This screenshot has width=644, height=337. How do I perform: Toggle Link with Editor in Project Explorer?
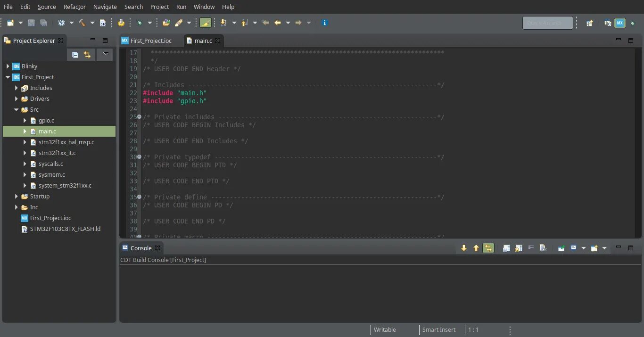[x=87, y=55]
